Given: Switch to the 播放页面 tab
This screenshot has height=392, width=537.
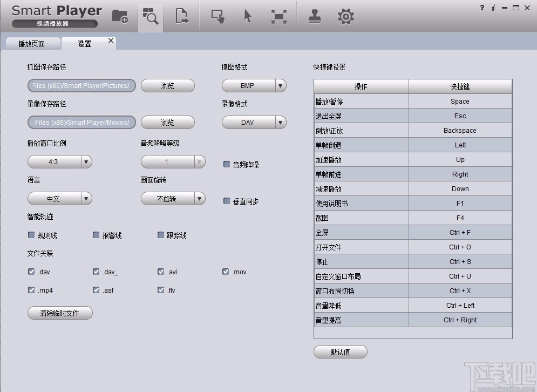Looking at the screenshot, I should (32, 43).
